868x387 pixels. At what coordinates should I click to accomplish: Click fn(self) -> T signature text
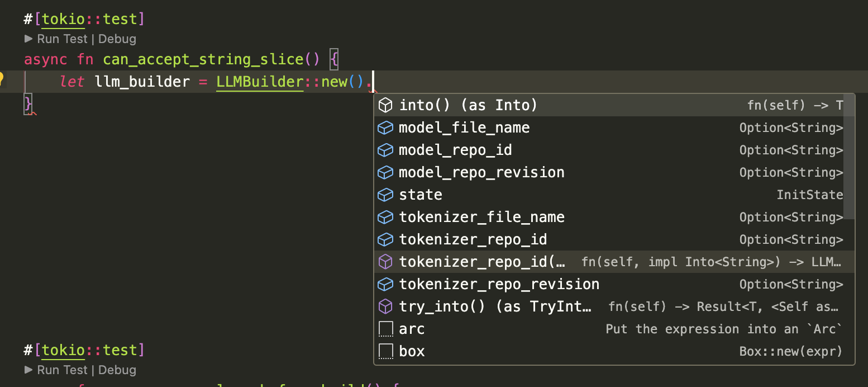coord(795,105)
